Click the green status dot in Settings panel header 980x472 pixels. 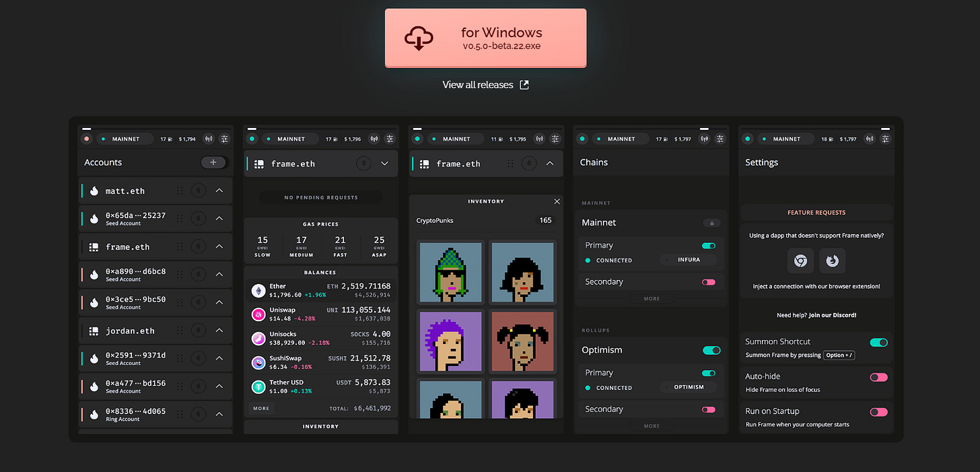coord(747,139)
